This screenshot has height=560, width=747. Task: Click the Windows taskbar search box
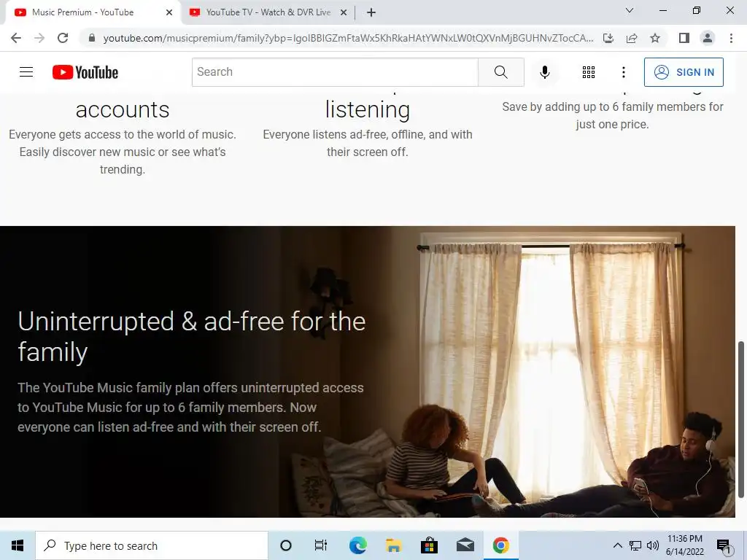(152, 545)
